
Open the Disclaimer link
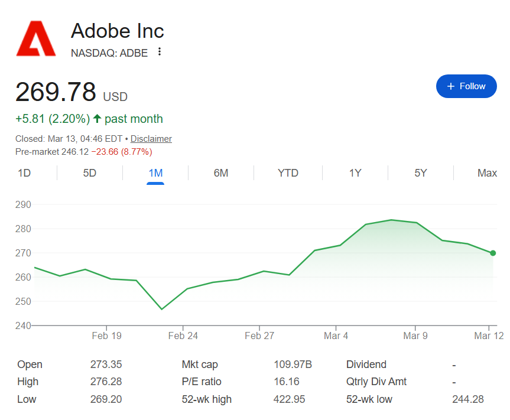(151, 139)
